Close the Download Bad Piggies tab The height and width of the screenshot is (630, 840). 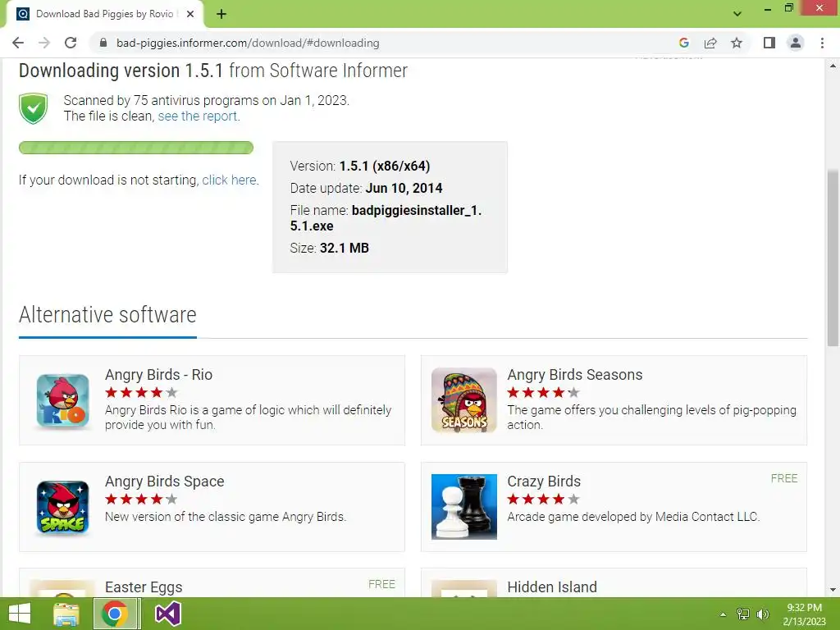190,14
